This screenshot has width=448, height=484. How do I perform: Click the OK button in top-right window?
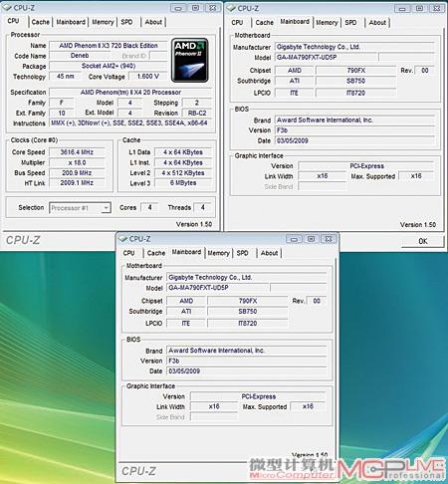click(423, 241)
